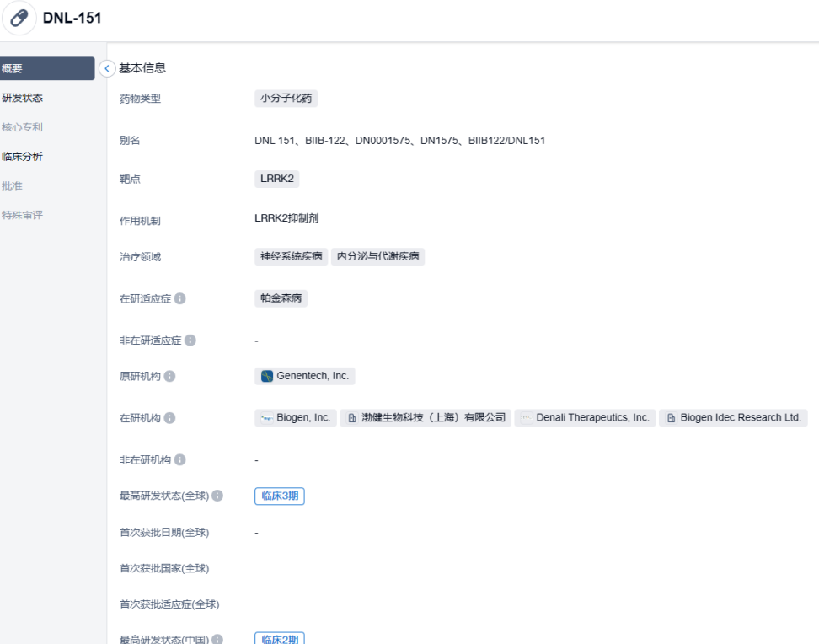Click the 临床3期 status badge
The image size is (819, 644).
279,496
